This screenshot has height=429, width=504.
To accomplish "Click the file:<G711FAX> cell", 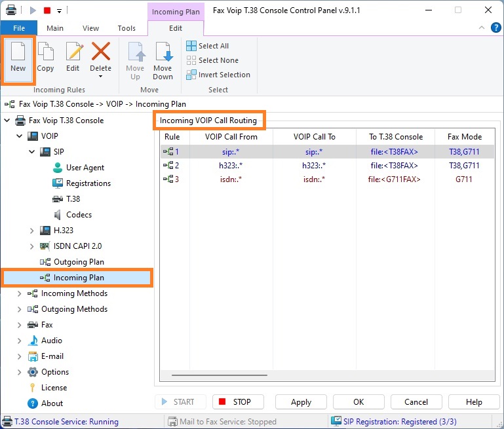I will (394, 179).
